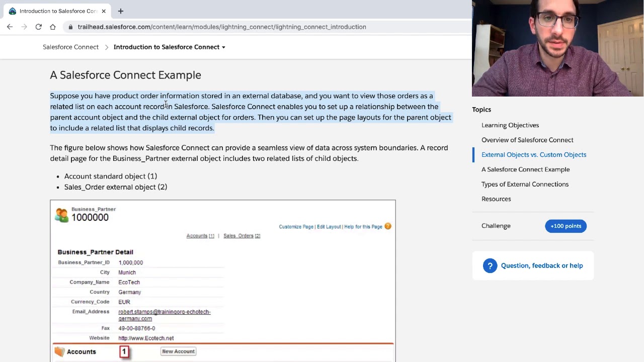This screenshot has width=644, height=362.
Task: Click the browser forward arrow
Action: [x=24, y=27]
